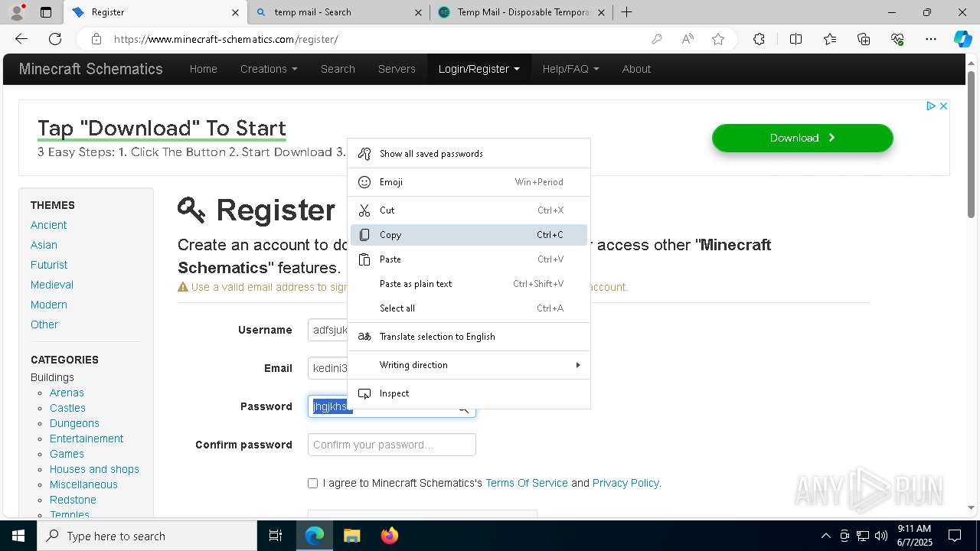Open password manager key icon in address bar
This screenshot has height=551, width=980.
click(x=656, y=39)
